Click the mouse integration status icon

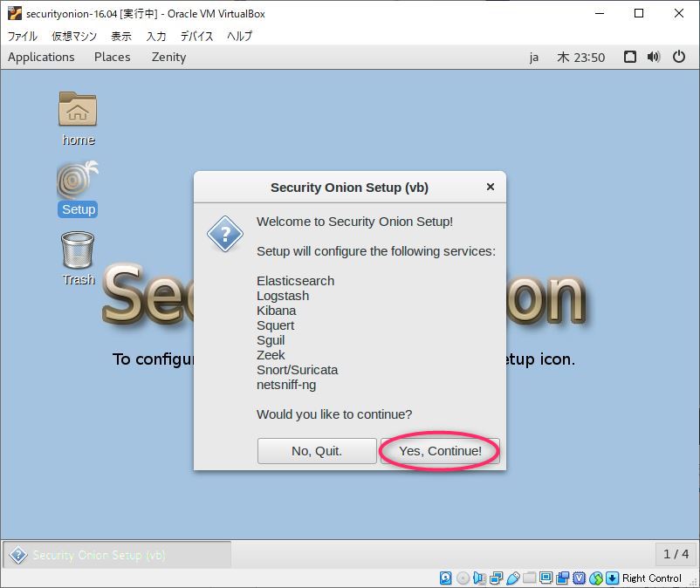point(596,578)
